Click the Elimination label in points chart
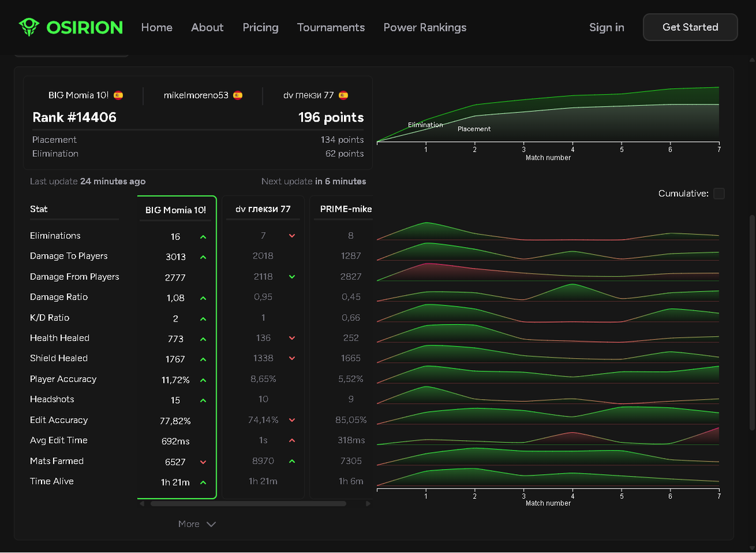This screenshot has width=756, height=553. pyautogui.click(x=425, y=125)
